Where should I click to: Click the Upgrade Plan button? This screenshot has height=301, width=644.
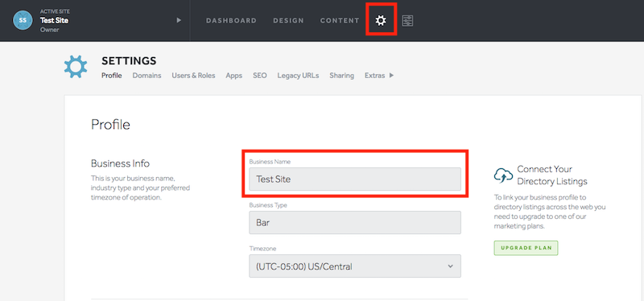coord(526,248)
